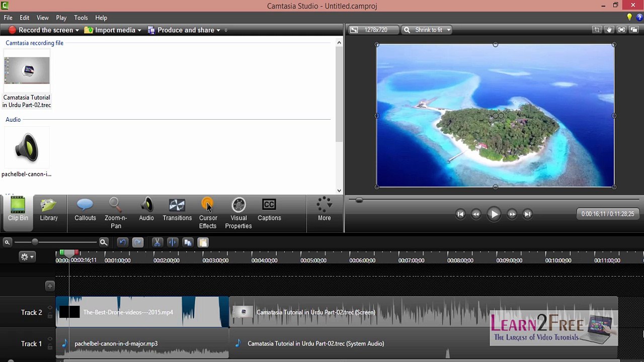Toggle Track 1 lock

50,347
